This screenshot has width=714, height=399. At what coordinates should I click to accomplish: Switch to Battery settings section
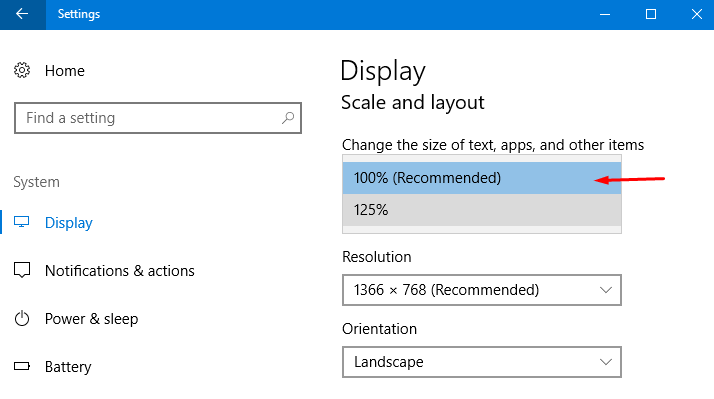(x=68, y=367)
